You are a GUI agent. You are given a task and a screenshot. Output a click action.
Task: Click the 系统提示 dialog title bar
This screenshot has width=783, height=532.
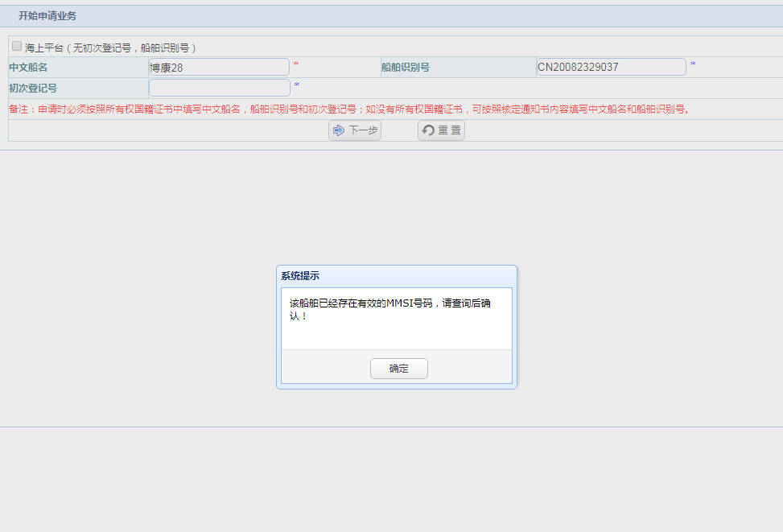396,276
